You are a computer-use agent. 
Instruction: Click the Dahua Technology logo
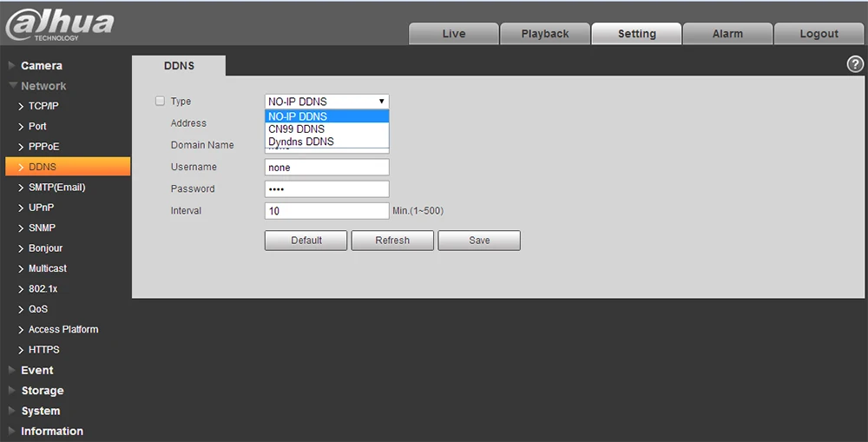[x=60, y=25]
